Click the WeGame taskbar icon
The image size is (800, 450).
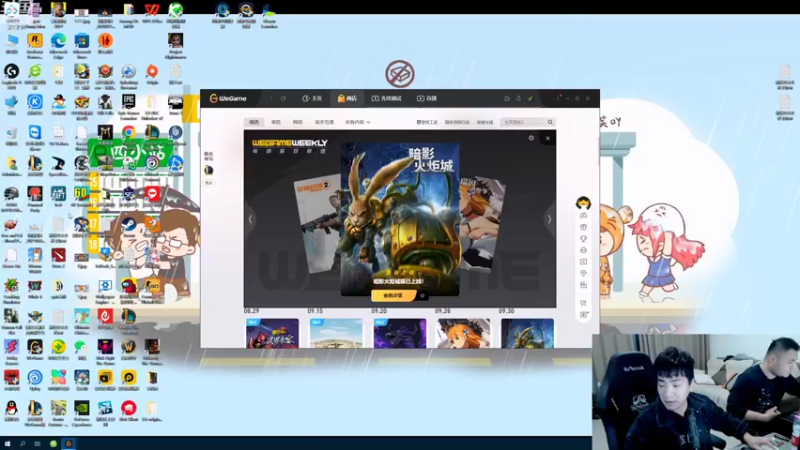68,443
